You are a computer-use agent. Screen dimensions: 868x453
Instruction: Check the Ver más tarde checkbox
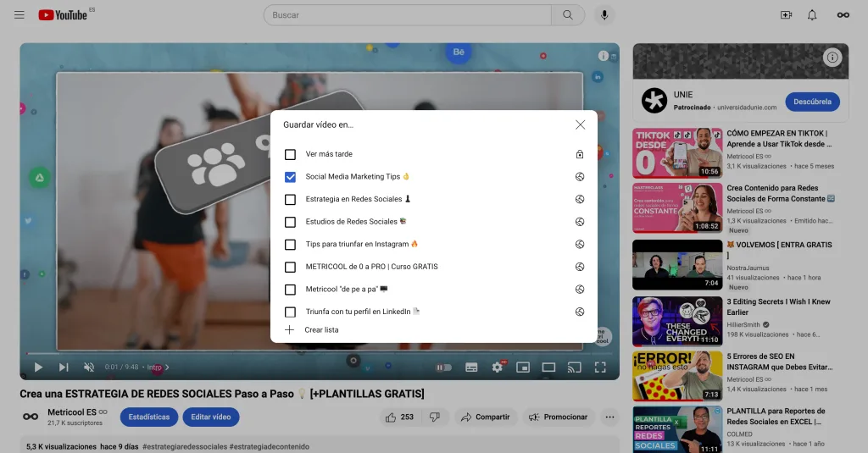(290, 154)
